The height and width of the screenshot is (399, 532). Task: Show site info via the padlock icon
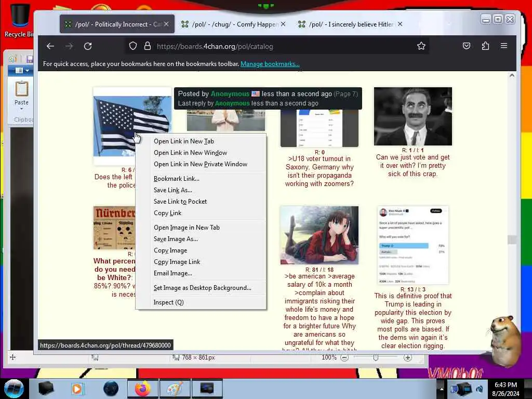[x=147, y=46]
